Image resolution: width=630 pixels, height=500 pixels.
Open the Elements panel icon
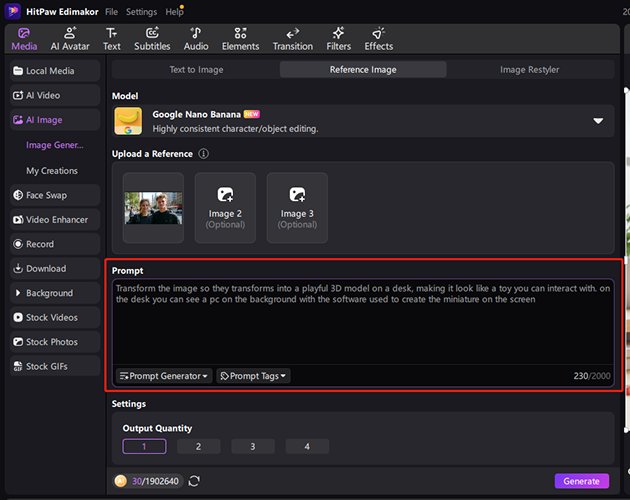pyautogui.click(x=240, y=38)
